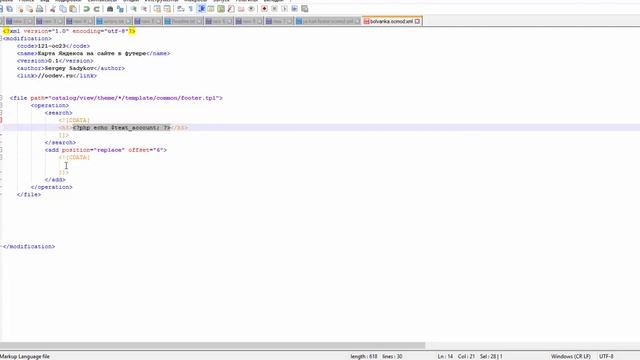The width and height of the screenshot is (640, 360).
Task: Start macro recording with red Record icon
Action: (x=264, y=9)
